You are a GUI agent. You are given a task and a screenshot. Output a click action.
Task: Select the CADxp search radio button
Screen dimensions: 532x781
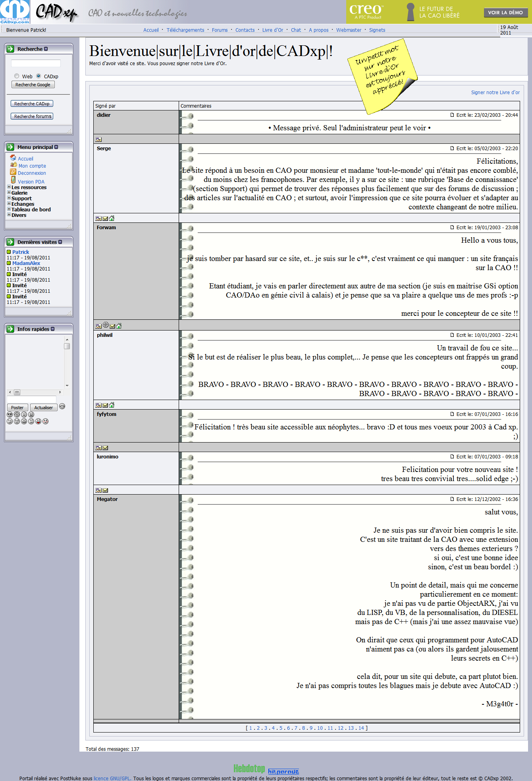pyautogui.click(x=39, y=76)
